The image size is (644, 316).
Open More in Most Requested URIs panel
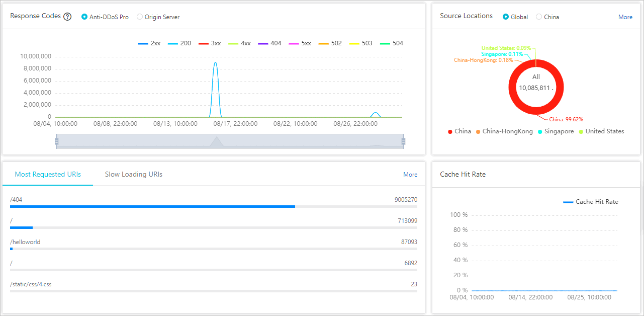coord(410,175)
